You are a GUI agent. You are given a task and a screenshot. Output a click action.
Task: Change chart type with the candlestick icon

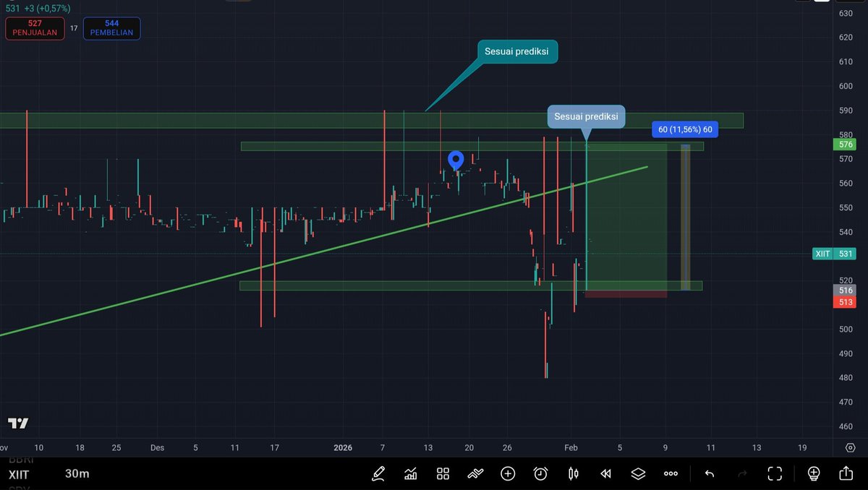pyautogui.click(x=574, y=474)
